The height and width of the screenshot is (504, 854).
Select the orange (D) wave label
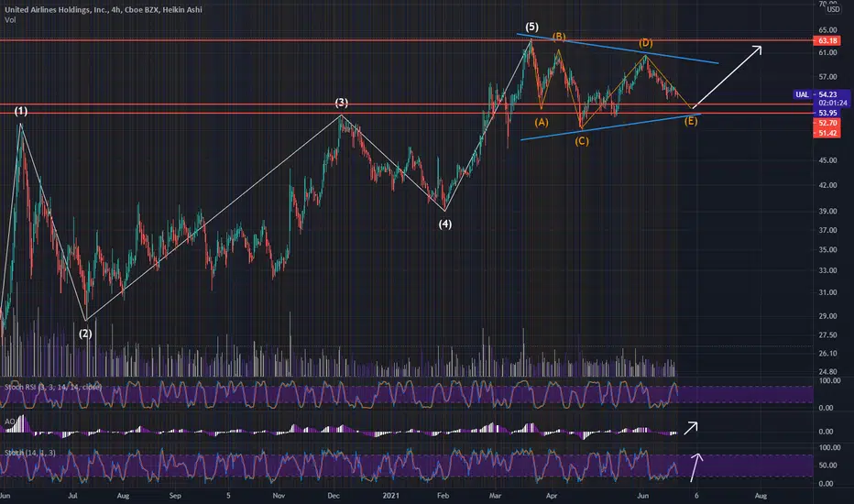click(x=645, y=43)
